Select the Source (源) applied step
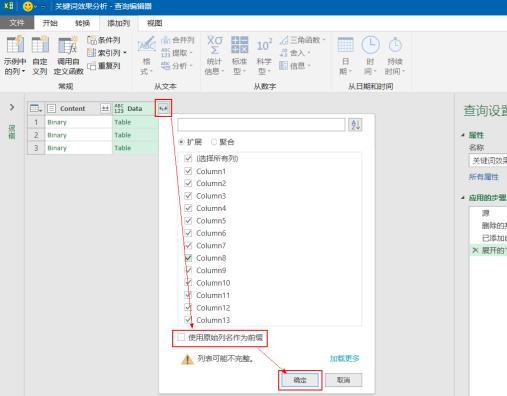The image size is (507, 396). [x=486, y=213]
